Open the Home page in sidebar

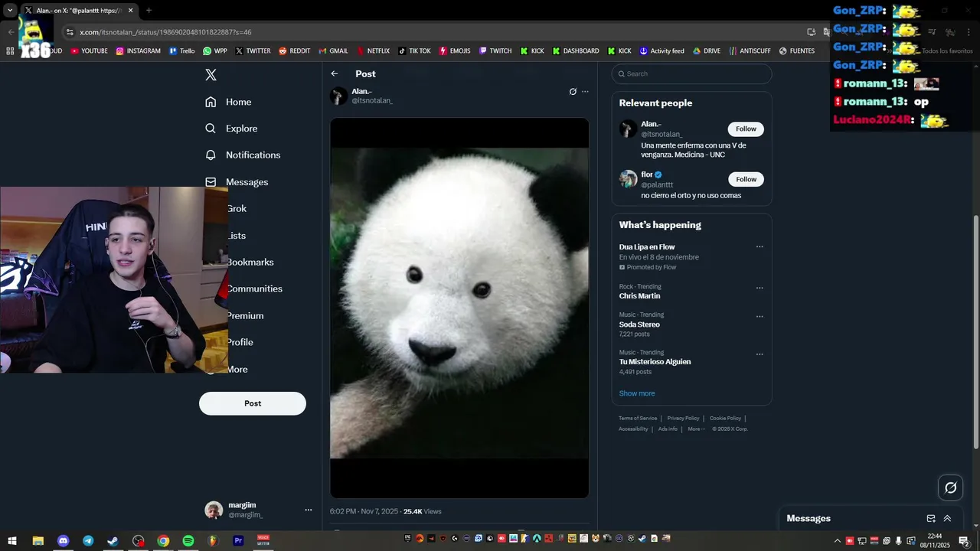pyautogui.click(x=228, y=102)
